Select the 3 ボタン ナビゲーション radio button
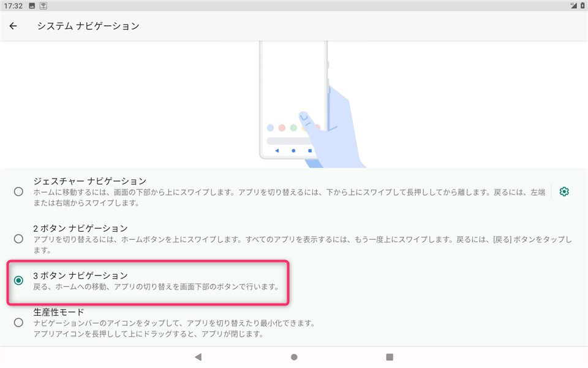Viewport: 588px width, 368px height. point(18,280)
